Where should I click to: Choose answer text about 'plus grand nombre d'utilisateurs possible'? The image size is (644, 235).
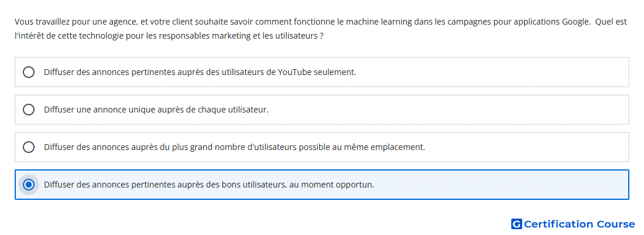[x=235, y=147]
